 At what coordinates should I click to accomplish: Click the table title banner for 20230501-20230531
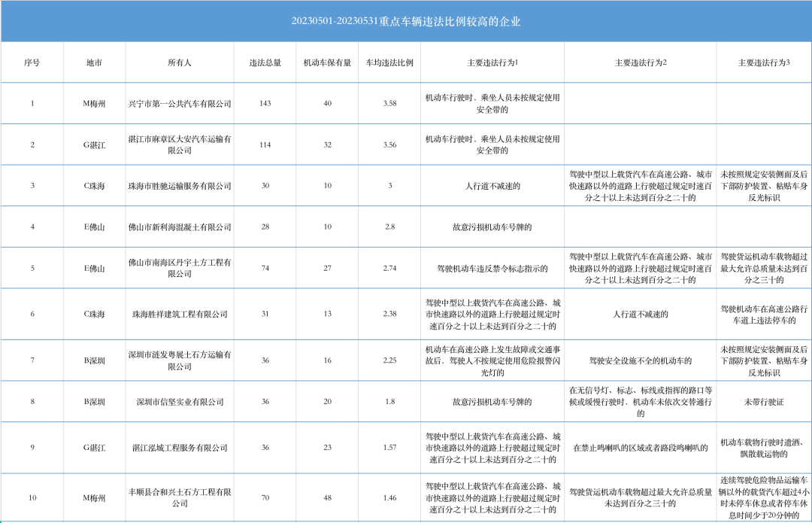click(406, 21)
